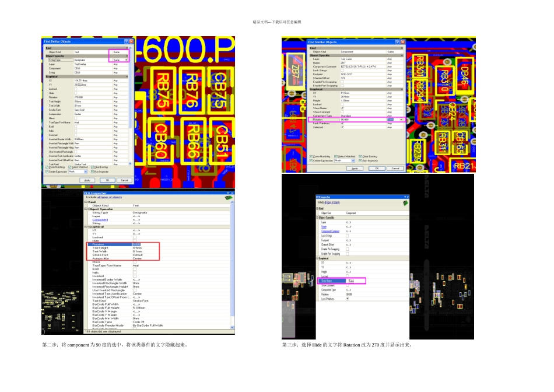554x392 pixels.
Task: Collapse Kind tree node in Text-kind PCB Inspector
Action: [x=86, y=202]
